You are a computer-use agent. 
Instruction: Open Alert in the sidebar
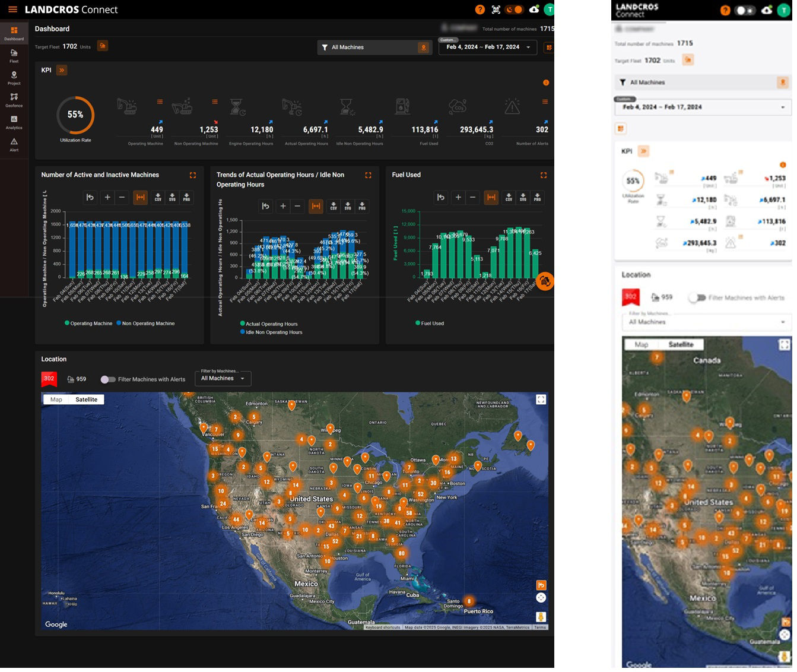(x=14, y=145)
